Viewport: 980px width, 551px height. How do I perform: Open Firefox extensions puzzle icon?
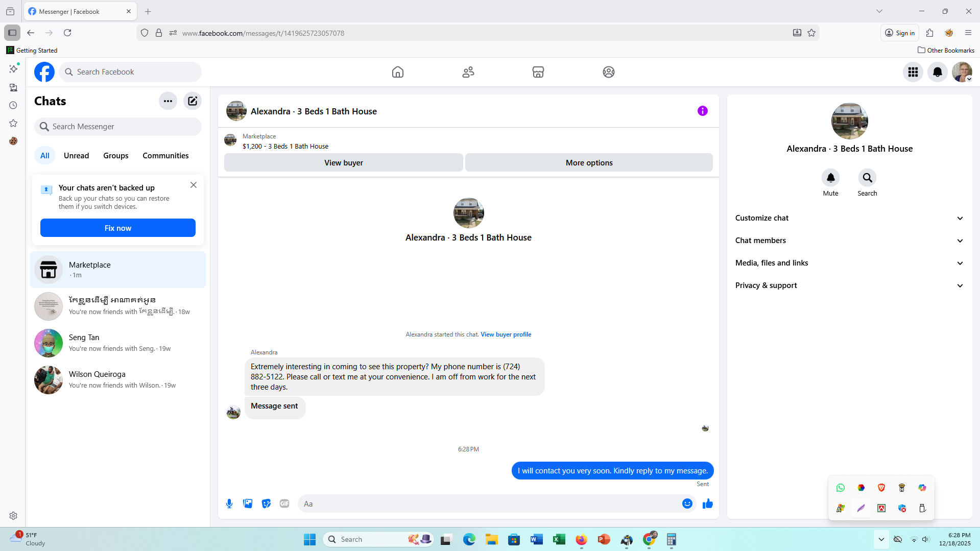click(x=929, y=33)
